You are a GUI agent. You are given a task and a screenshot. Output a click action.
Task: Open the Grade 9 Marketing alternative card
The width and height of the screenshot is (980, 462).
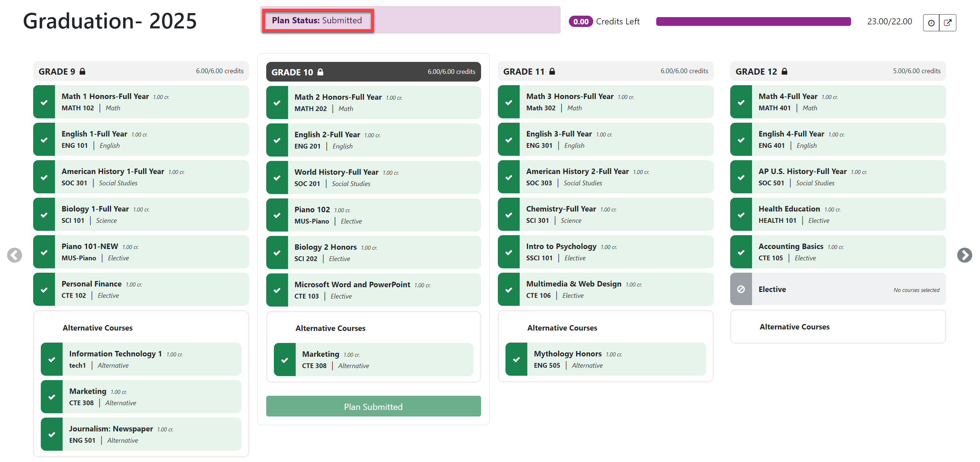pyautogui.click(x=141, y=396)
